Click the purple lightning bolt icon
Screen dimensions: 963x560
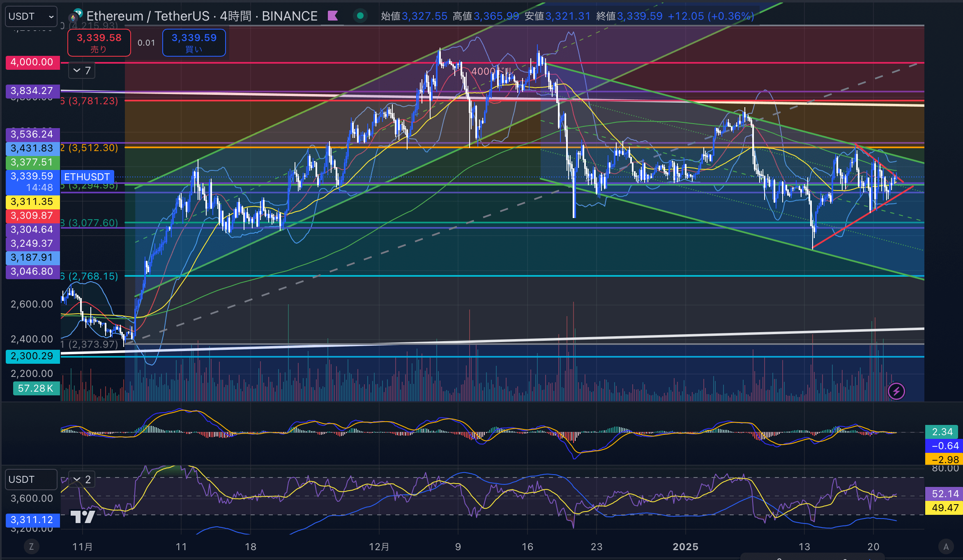pyautogui.click(x=896, y=391)
